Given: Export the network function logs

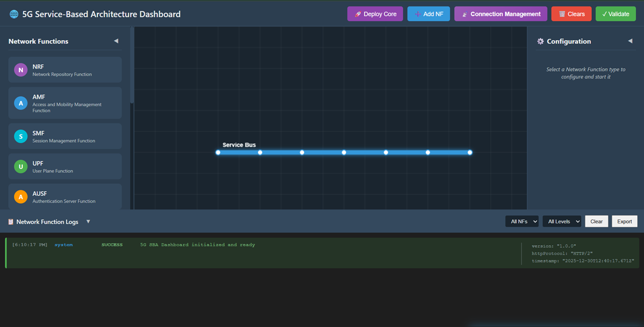Looking at the screenshot, I should [625, 222].
